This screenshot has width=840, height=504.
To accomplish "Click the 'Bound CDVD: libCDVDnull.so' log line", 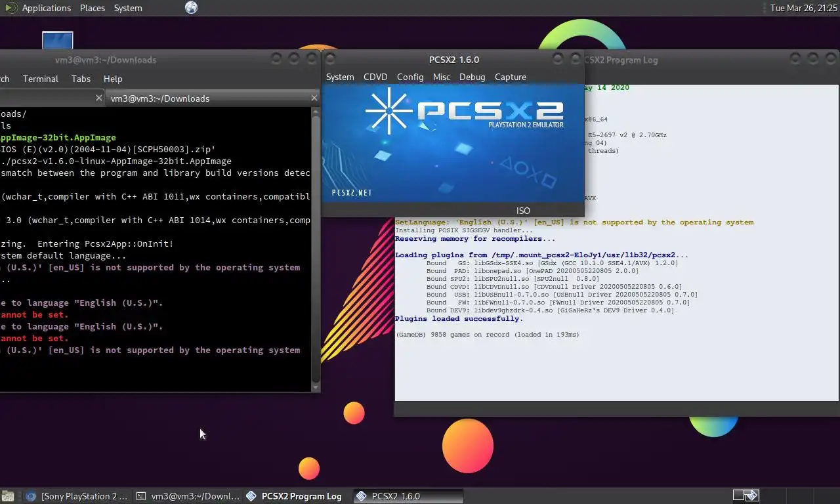I will point(554,287).
